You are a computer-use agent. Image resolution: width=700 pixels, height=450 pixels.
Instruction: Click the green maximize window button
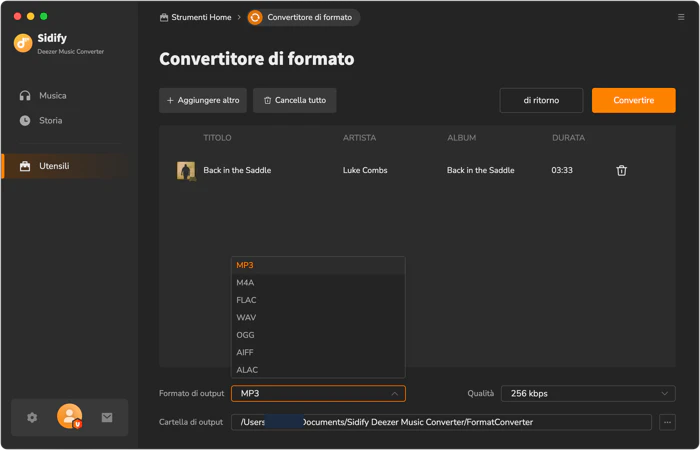point(44,16)
